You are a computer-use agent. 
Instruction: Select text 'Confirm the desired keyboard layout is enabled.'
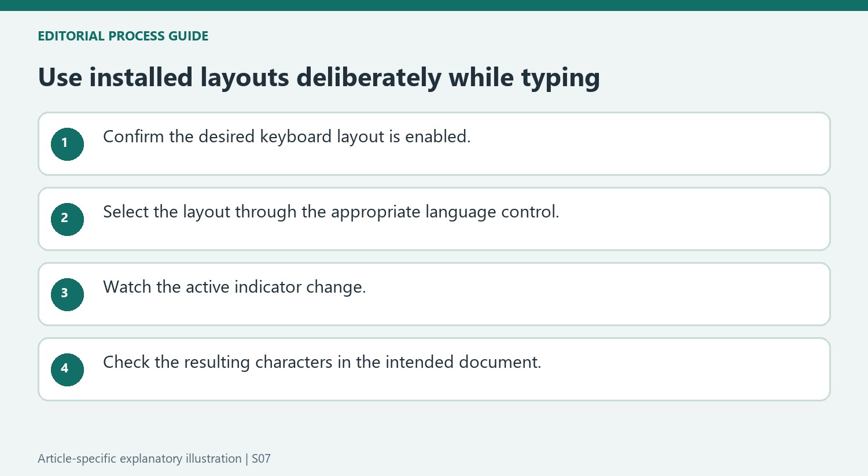287,136
